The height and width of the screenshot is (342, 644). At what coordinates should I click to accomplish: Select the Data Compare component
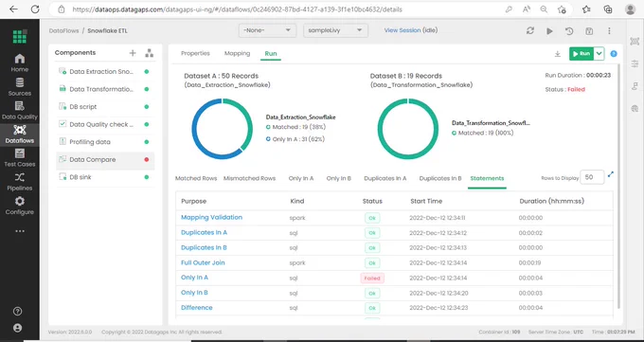[105, 160]
